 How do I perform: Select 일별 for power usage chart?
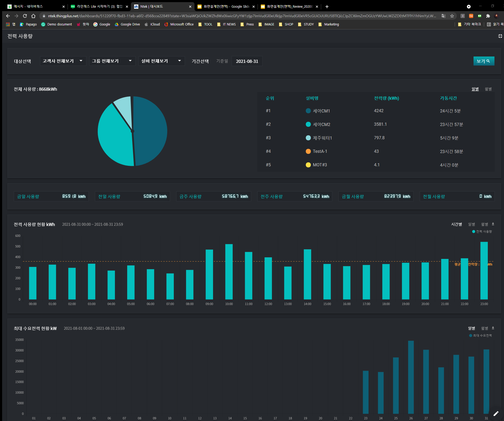[471, 224]
